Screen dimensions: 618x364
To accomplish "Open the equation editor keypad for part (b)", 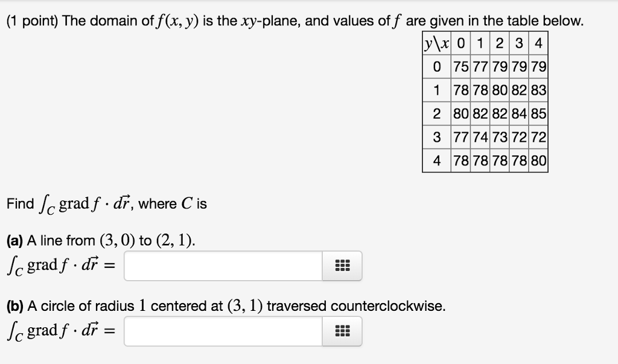I will click(x=342, y=331).
